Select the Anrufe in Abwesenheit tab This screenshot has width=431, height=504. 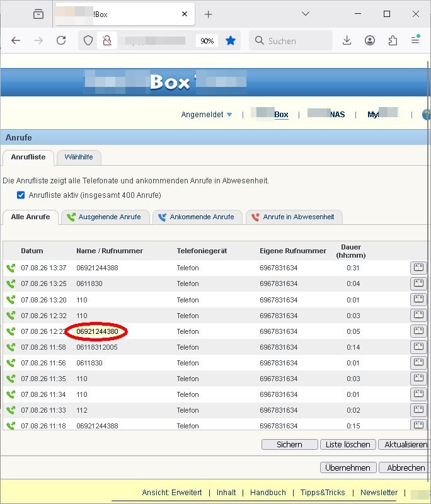click(x=294, y=217)
